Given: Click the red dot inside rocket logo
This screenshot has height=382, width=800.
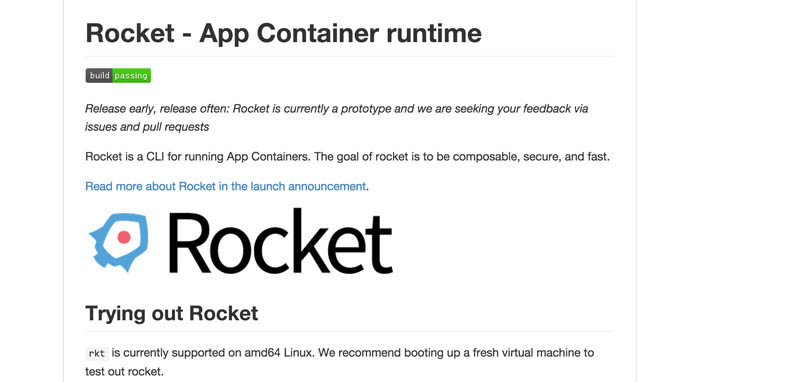Looking at the screenshot, I should tap(124, 237).
